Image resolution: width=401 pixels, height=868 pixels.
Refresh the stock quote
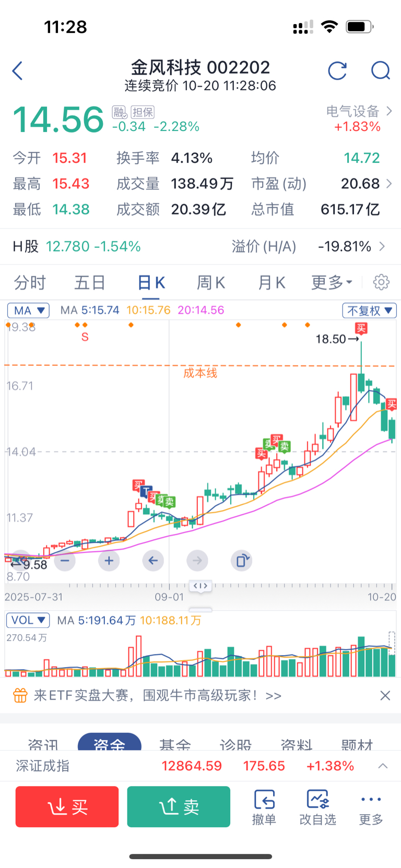pos(337,70)
